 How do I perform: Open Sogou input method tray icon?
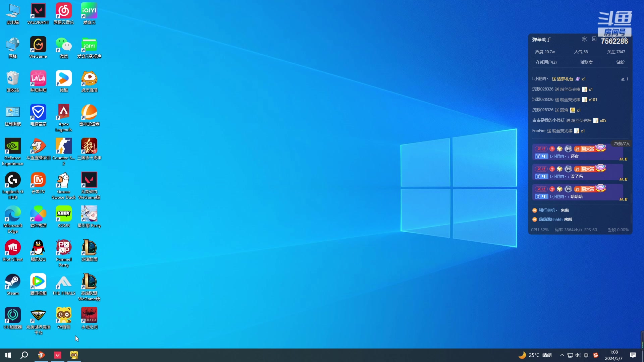595,355
